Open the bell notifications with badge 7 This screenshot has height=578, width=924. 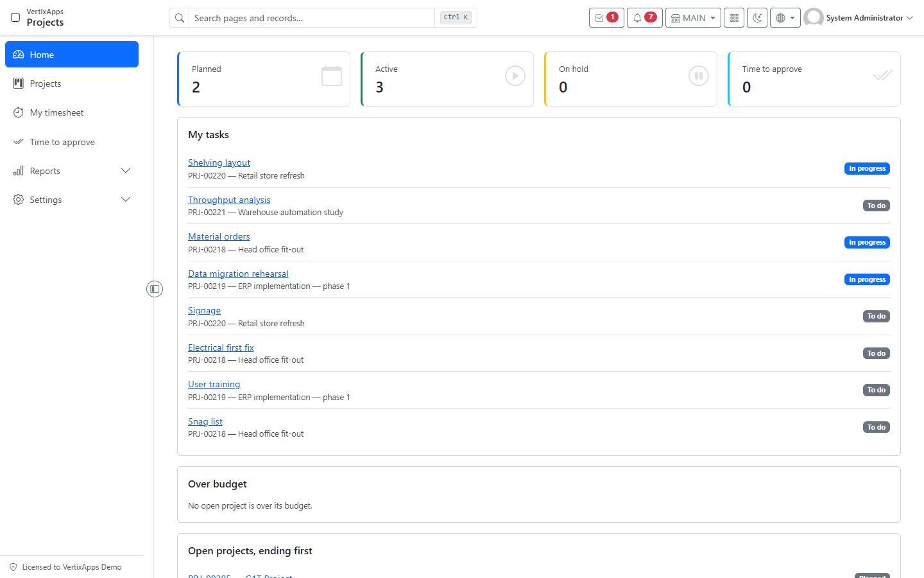644,18
